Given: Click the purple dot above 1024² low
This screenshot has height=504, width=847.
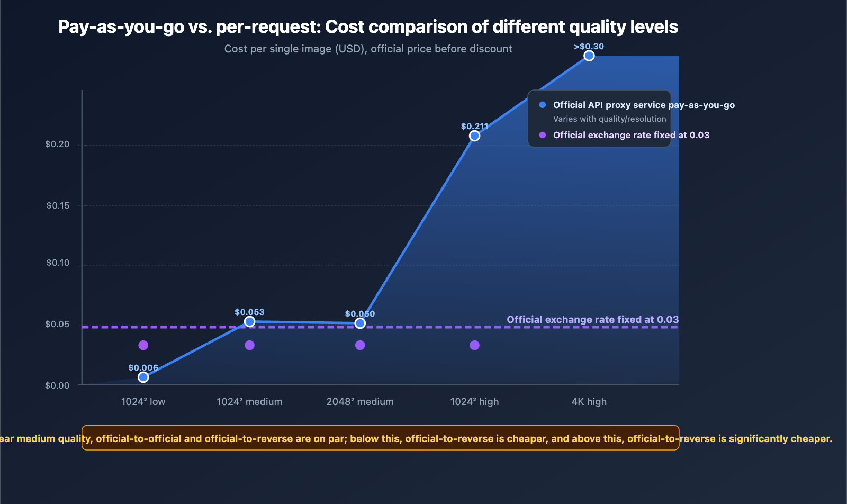Looking at the screenshot, I should [x=143, y=345].
